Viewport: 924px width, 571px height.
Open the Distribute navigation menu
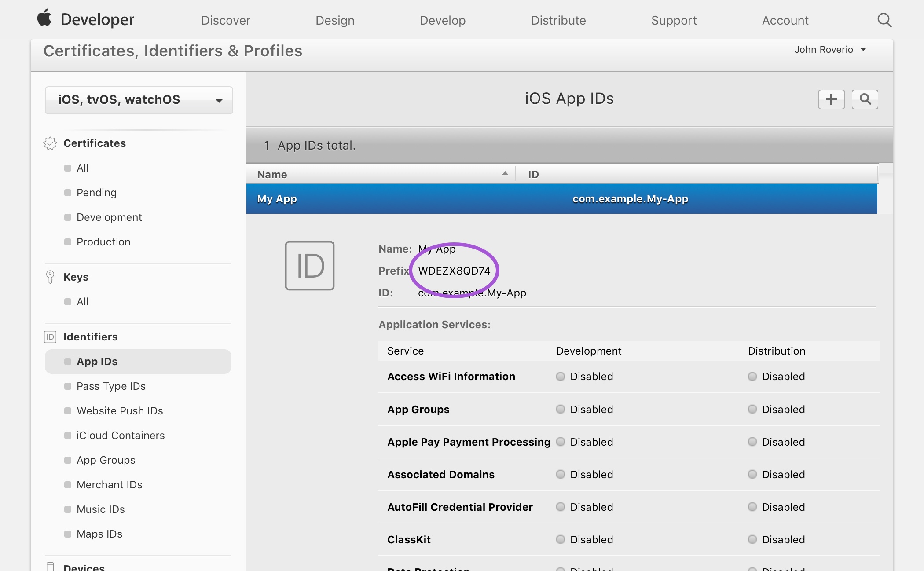(558, 21)
